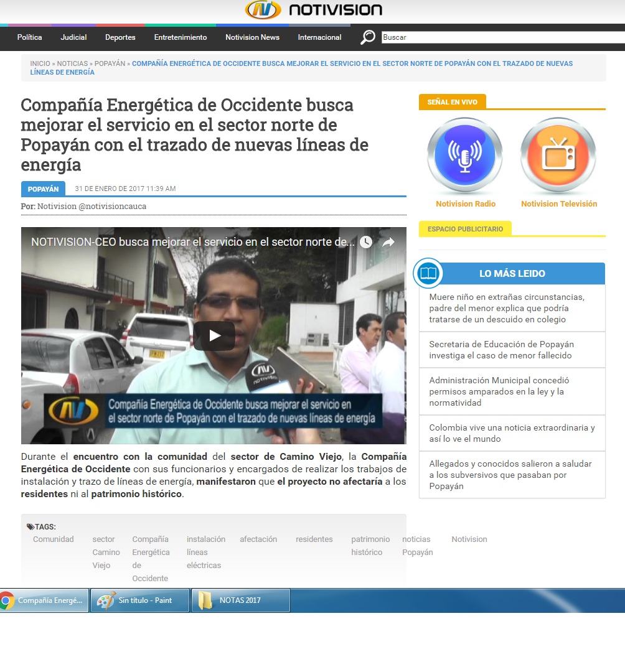Click the SEÑAL EN VIVO tab header

(452, 102)
